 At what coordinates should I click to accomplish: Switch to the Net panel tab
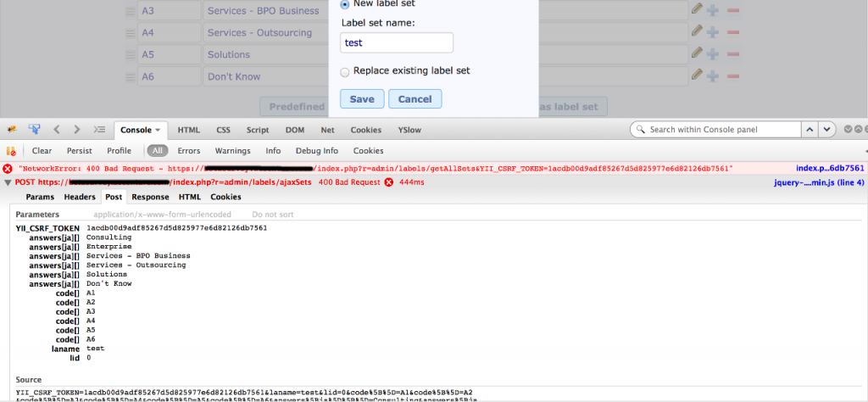pyautogui.click(x=327, y=130)
